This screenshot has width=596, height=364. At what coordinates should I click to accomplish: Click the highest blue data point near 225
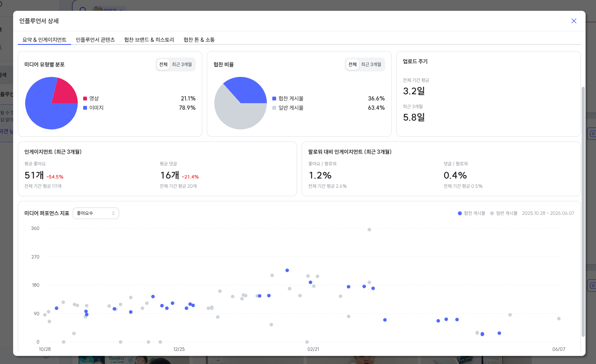(287, 270)
